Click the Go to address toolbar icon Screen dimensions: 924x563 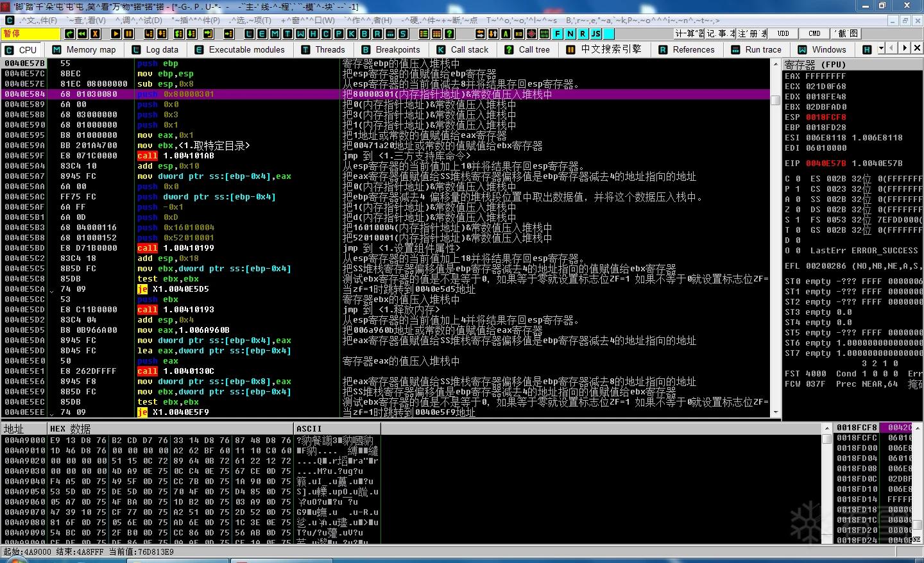tap(229, 33)
